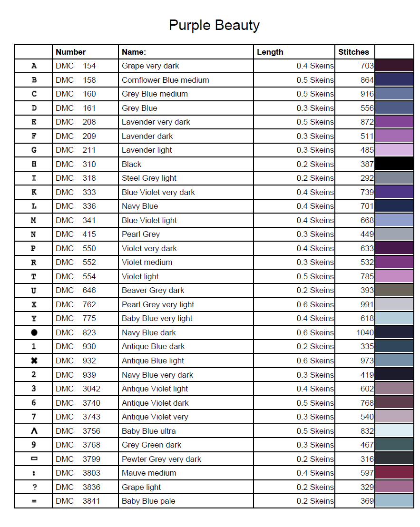Select the Cornflower Blue medium name cell
Image resolution: width=420 pixels, height=527 pixels.
tap(165, 80)
